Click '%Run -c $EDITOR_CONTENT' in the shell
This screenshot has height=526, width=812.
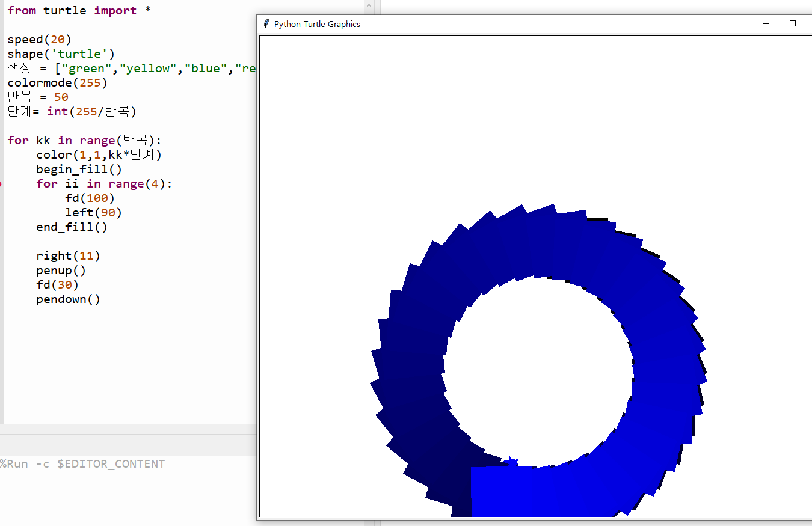[x=82, y=464]
